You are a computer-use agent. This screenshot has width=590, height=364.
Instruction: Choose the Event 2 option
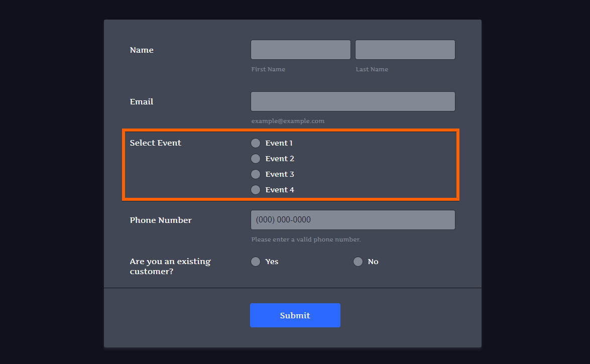point(256,159)
